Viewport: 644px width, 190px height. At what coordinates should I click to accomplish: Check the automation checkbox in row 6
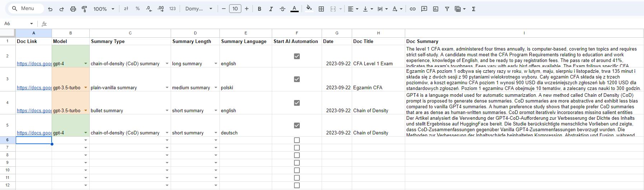tap(297, 140)
